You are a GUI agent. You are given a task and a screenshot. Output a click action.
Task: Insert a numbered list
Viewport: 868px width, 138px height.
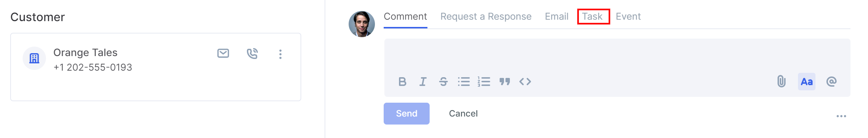[484, 82]
